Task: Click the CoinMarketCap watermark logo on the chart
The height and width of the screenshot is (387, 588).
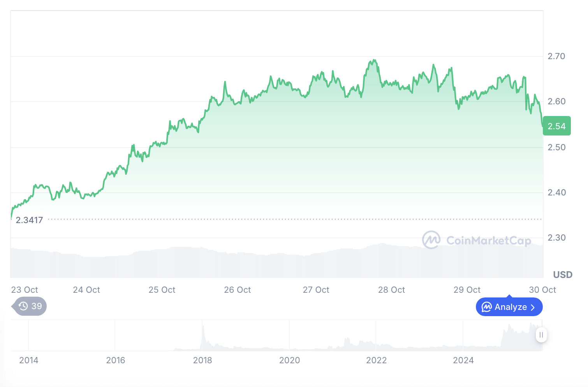Action: [x=477, y=240]
